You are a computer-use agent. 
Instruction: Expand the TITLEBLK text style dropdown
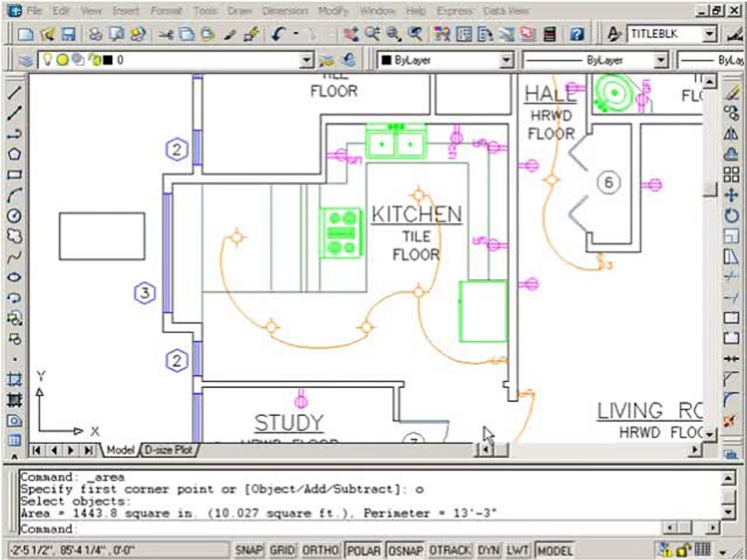[x=710, y=34]
